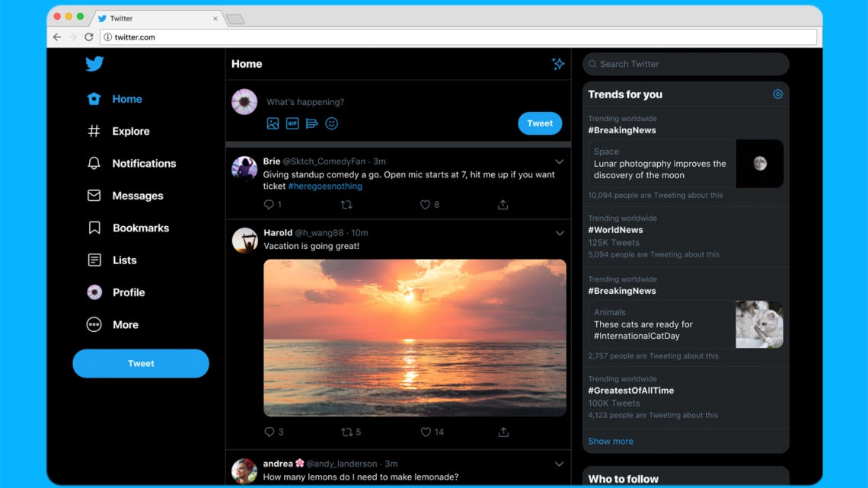
Task: Like Harold's vacation tweet
Action: 426,432
